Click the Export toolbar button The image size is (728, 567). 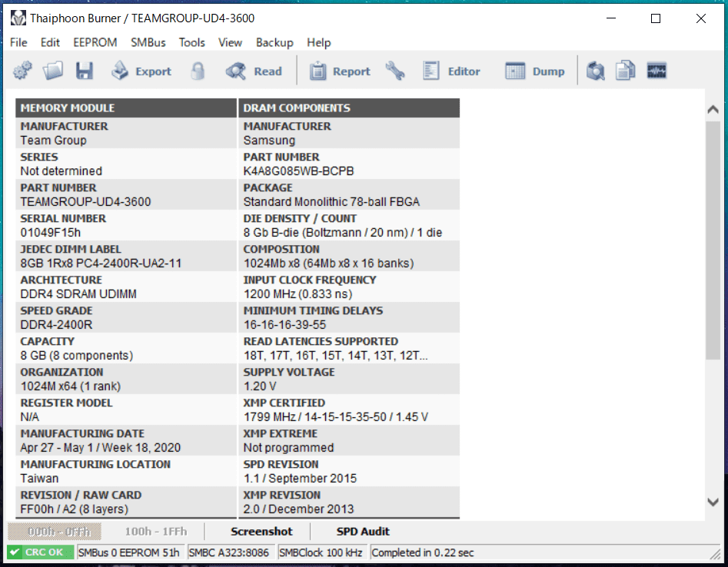coord(141,71)
